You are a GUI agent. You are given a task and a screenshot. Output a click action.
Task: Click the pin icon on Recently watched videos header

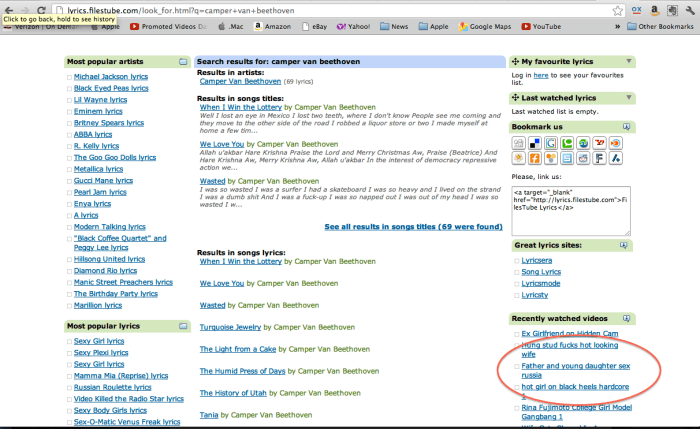(x=626, y=318)
